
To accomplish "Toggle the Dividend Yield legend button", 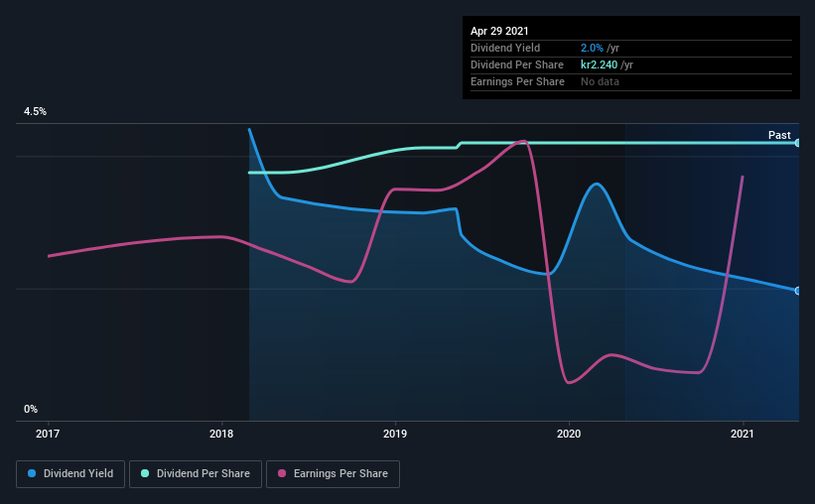I will pos(70,474).
